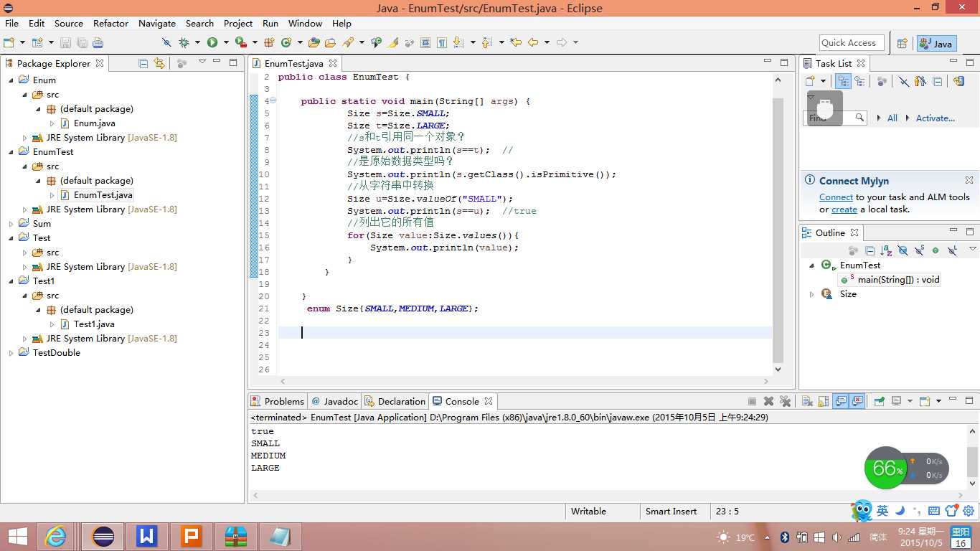Viewport: 980px width, 551px height.
Task: Expand the Sum project node
Action: coord(11,224)
